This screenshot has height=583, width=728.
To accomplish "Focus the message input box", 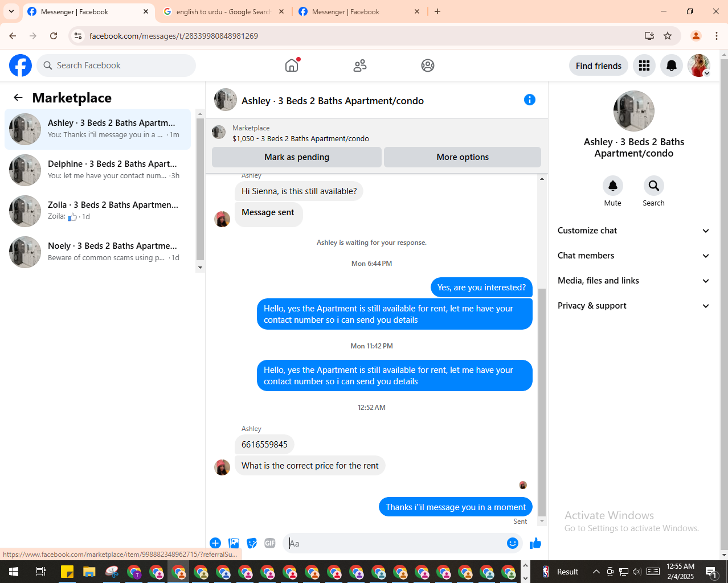I will tap(396, 543).
